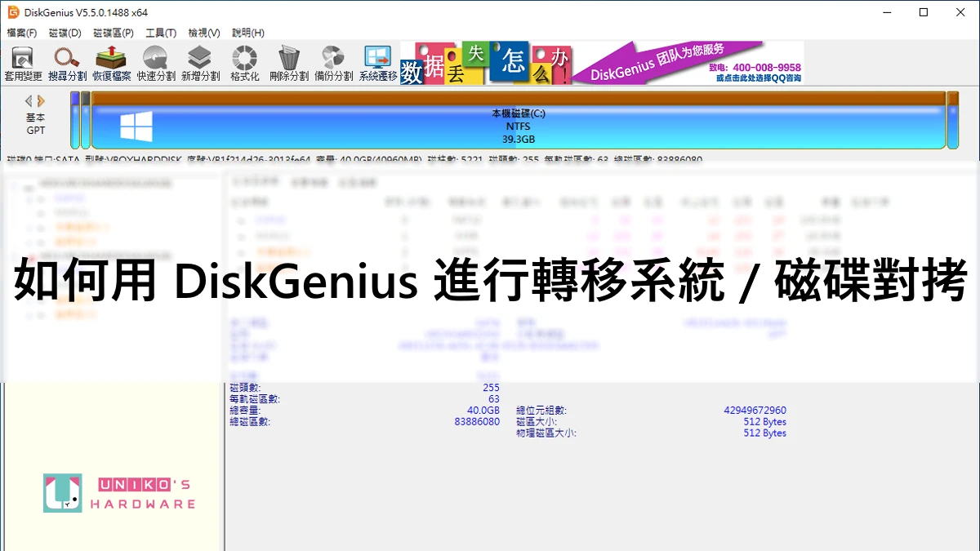This screenshot has height=551, width=980.
Task: Open the 說明(H) menu
Action: [x=248, y=33]
